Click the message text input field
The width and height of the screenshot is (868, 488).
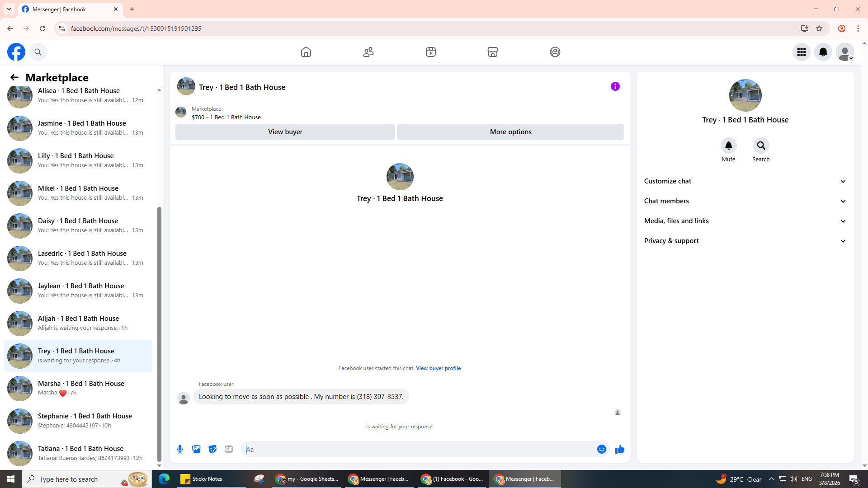tap(418, 449)
